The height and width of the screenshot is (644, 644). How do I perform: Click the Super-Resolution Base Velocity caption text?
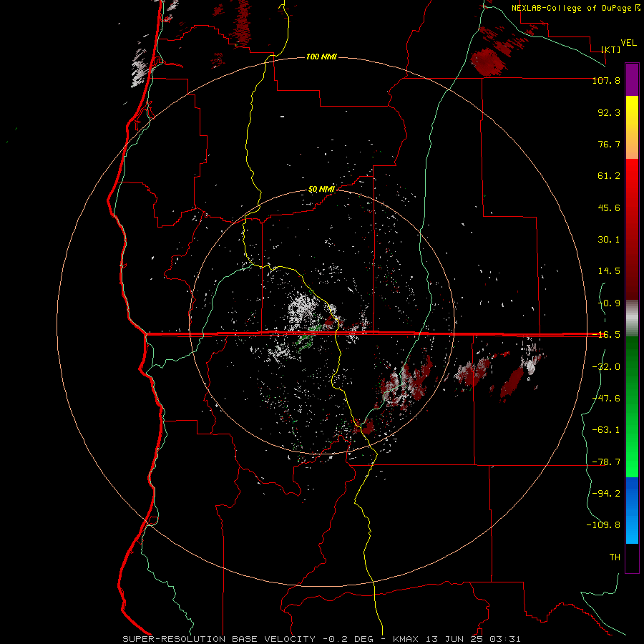[x=321, y=639]
